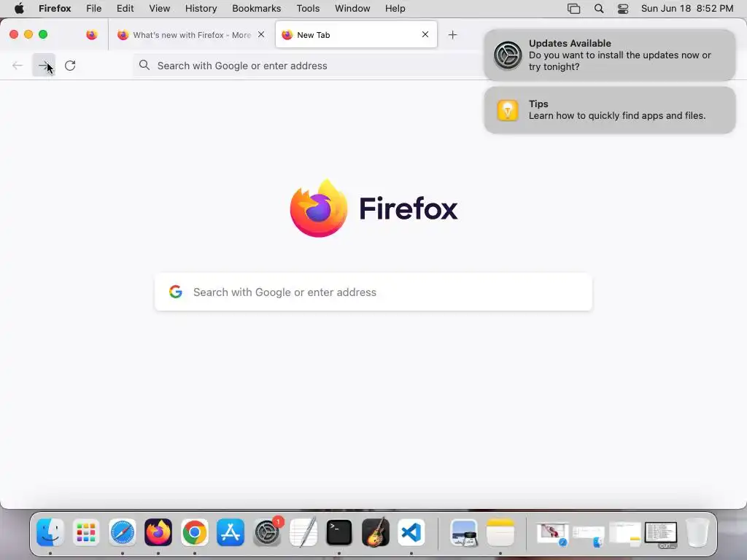
Task: Open the Updates Available notification
Action: (x=610, y=55)
